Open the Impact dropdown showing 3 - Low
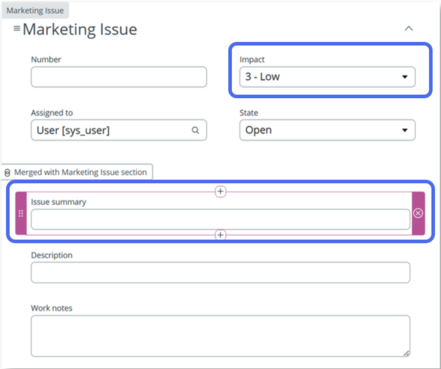441x369 pixels. pos(327,77)
